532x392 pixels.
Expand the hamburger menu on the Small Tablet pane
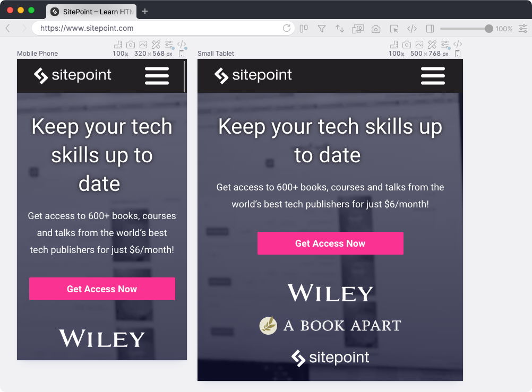click(433, 76)
